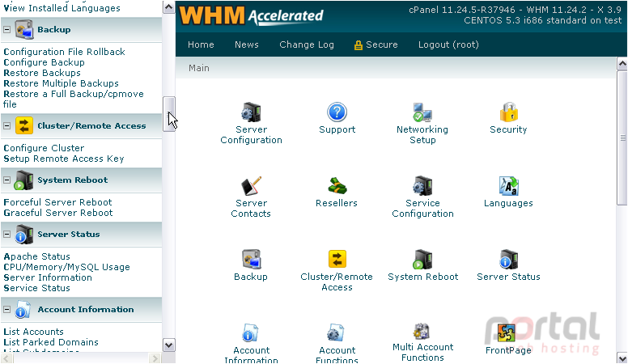Click Logout (root)
Screen dimensions: 628x364
(448, 44)
